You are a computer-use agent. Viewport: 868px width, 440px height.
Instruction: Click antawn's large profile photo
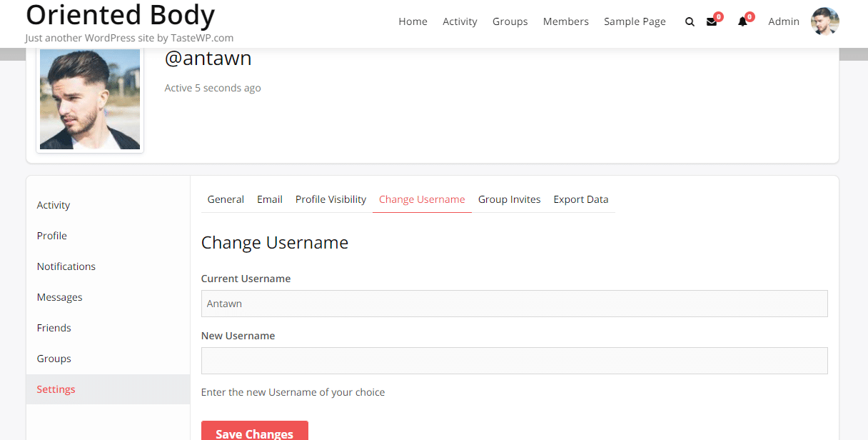(89, 99)
